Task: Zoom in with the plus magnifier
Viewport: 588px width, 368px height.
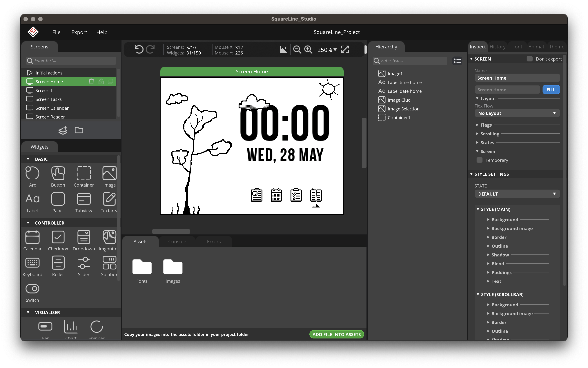Action: click(308, 50)
